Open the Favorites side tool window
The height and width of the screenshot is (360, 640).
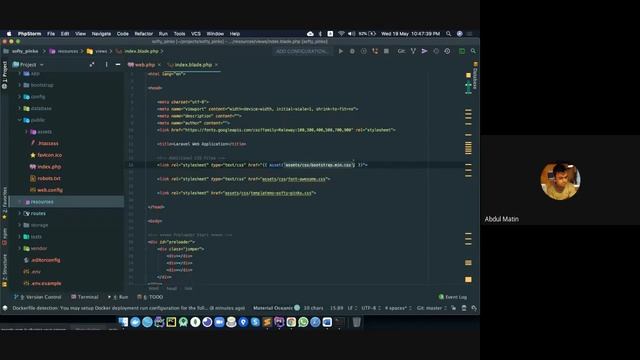pyautogui.click(x=4, y=203)
